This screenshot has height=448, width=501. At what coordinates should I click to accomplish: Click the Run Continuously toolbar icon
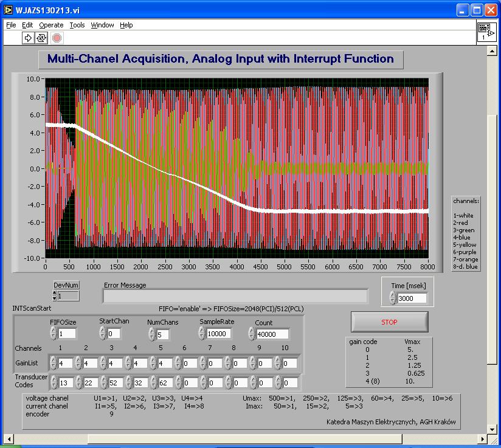click(x=41, y=38)
